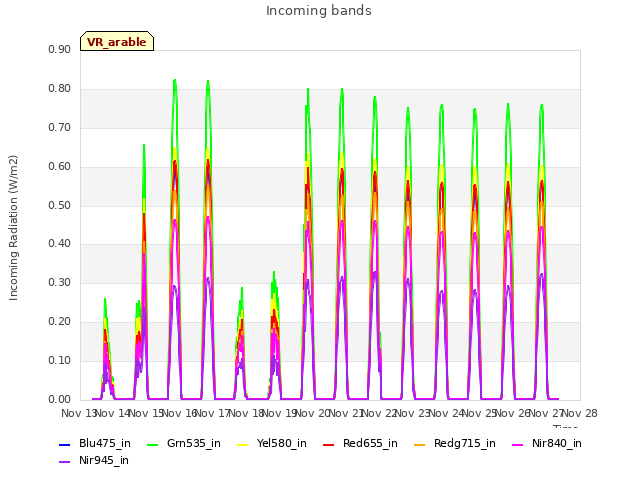Click the 0.30 y-axis tick label
Screen dimensions: 640x480
[59, 282]
